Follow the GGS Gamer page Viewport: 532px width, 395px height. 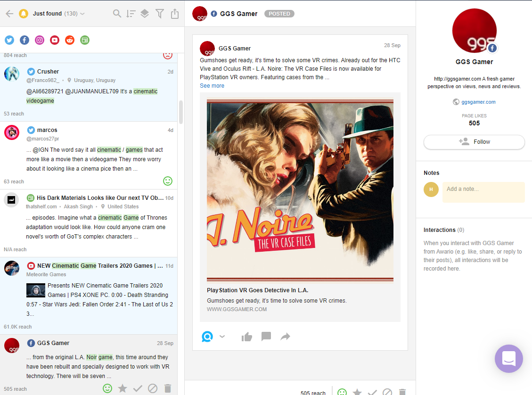click(x=474, y=142)
